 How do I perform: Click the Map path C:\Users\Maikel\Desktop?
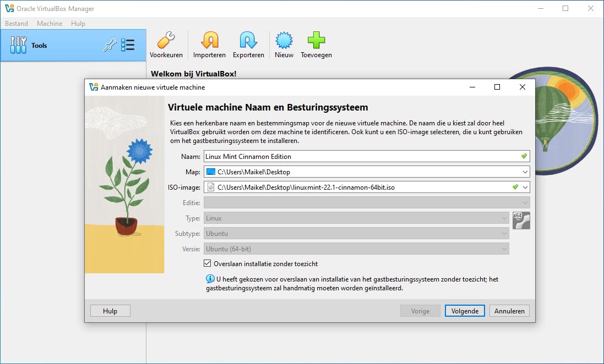[x=254, y=172]
